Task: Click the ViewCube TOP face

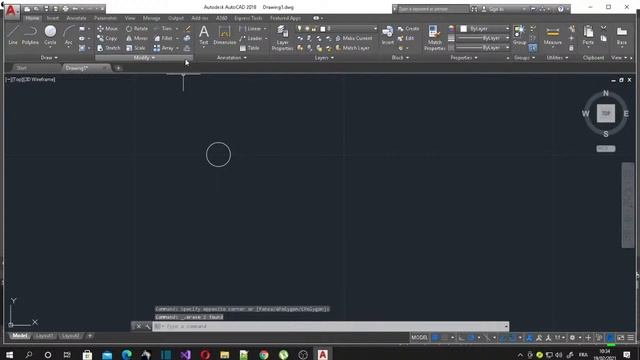Action: [x=606, y=113]
